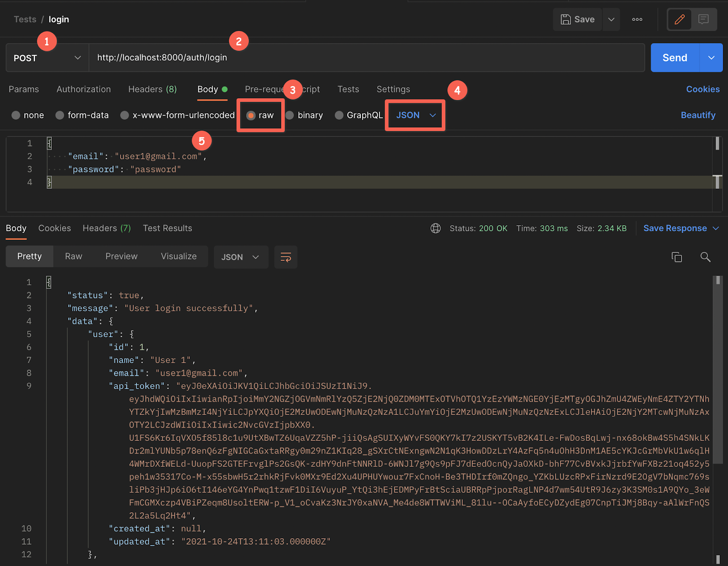Copy response body with copy icon
The width and height of the screenshot is (728, 566).
pyautogui.click(x=677, y=257)
